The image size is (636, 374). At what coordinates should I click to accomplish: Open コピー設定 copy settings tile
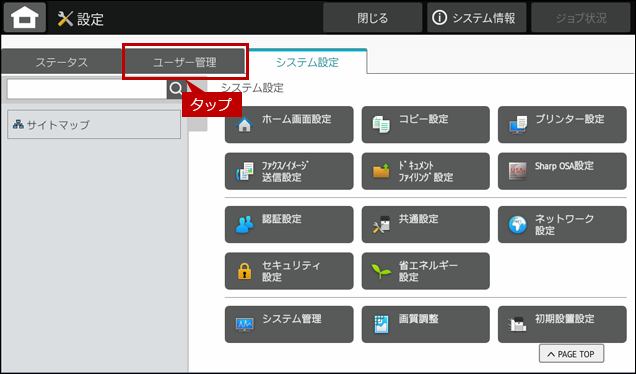[425, 125]
